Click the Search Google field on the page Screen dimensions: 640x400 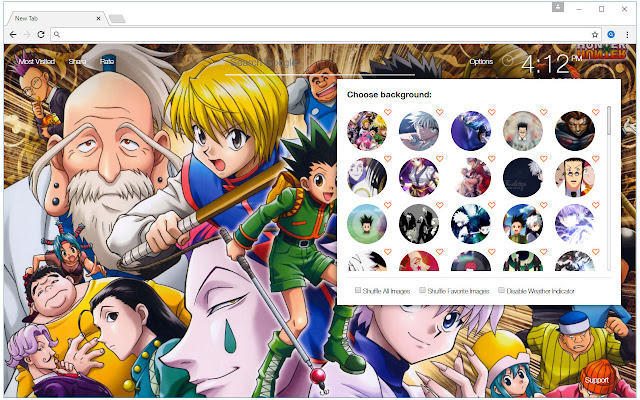click(x=320, y=64)
